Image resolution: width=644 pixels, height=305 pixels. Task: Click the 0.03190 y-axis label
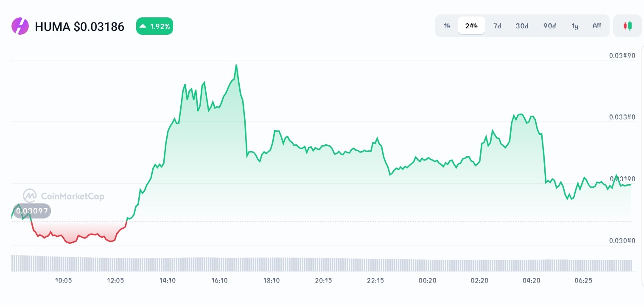622,179
